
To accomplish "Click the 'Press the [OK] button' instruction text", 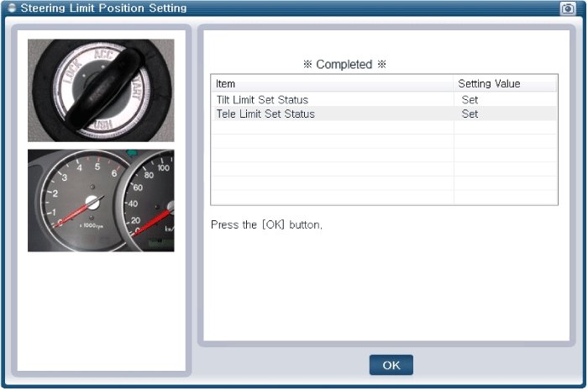I will click(x=266, y=225).
